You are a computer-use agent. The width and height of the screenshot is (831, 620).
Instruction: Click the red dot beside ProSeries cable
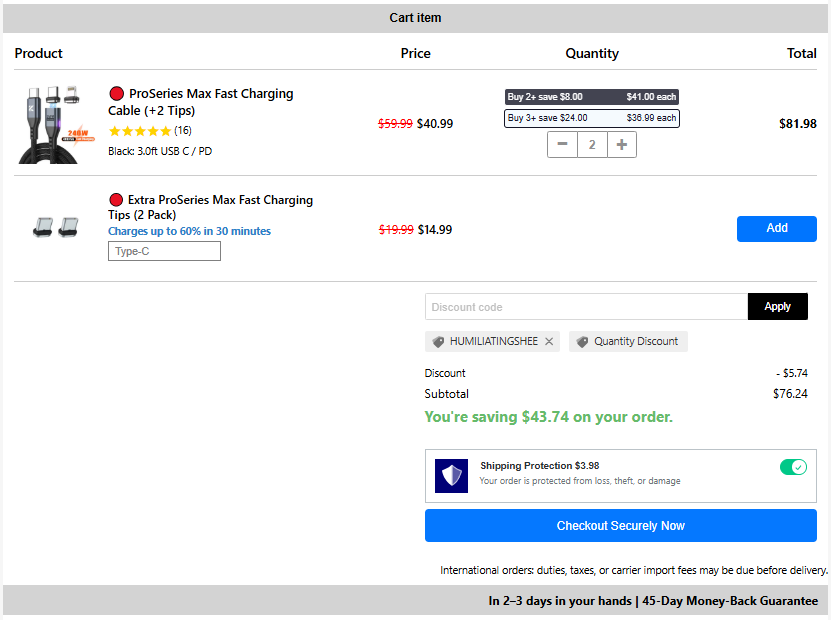pyautogui.click(x=117, y=94)
